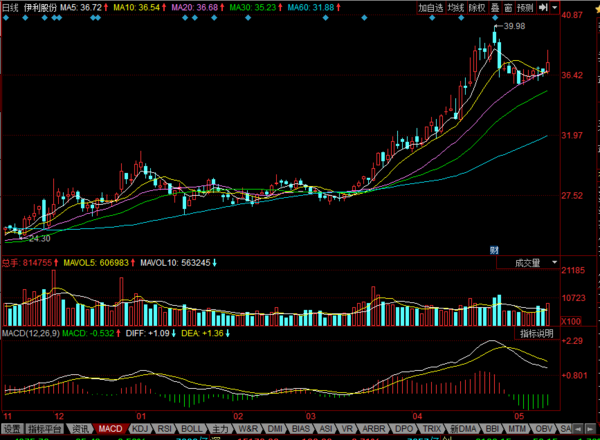Click the 财 financial marker icon on chart
Screen dimensions: 600x440
click(494, 248)
